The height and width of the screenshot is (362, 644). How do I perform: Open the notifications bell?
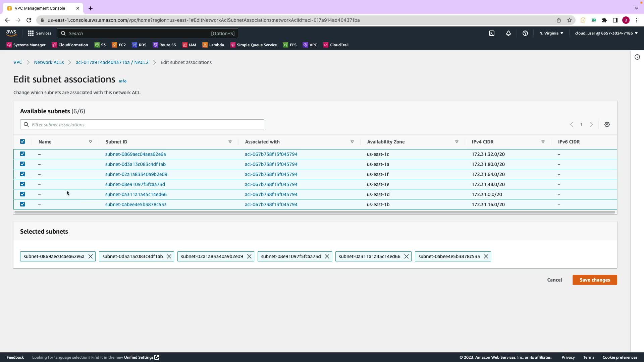[x=508, y=33]
